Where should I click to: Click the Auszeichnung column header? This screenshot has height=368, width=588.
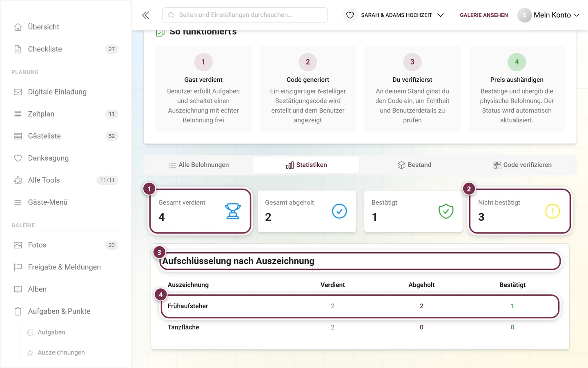pyautogui.click(x=188, y=285)
